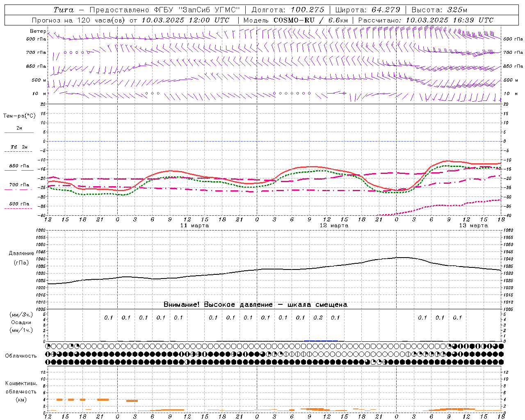Click the '10 м' wind level label on left
This screenshot has height=420, width=525.
(x=39, y=94)
